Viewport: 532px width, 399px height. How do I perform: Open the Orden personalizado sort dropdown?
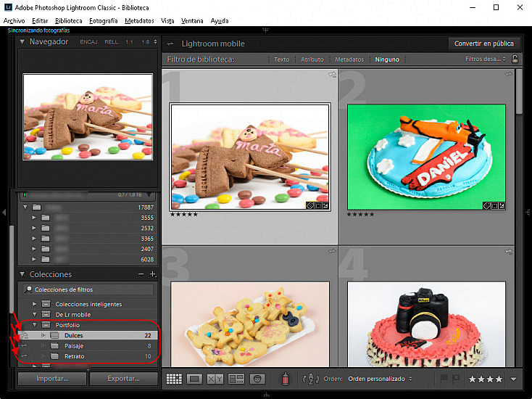point(380,379)
